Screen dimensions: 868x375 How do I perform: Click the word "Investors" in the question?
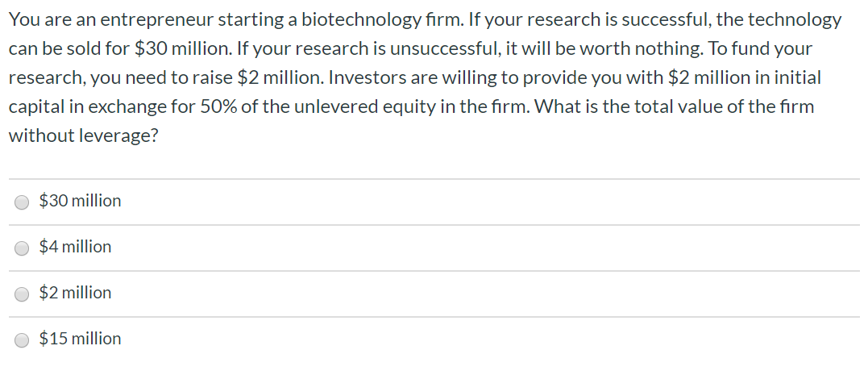tap(368, 78)
